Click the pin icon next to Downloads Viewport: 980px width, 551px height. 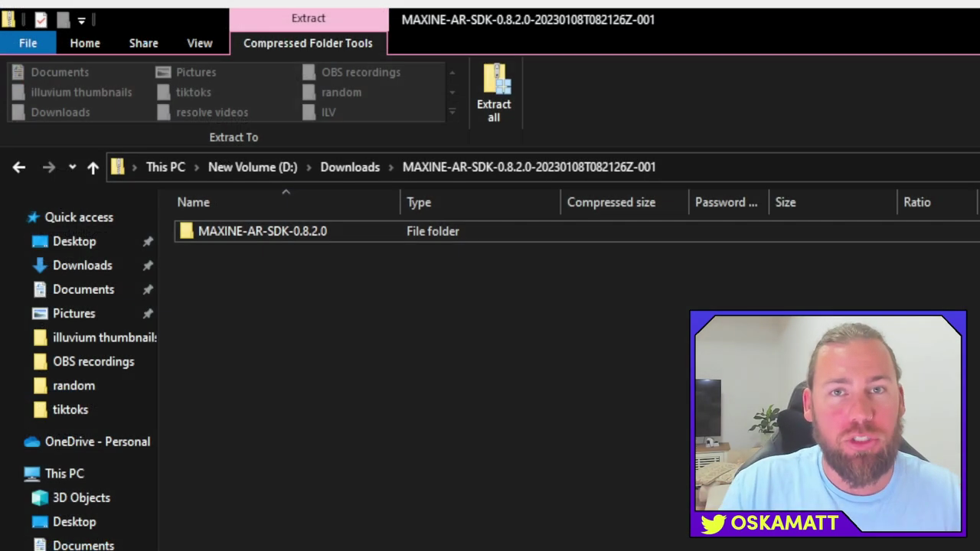[148, 266]
